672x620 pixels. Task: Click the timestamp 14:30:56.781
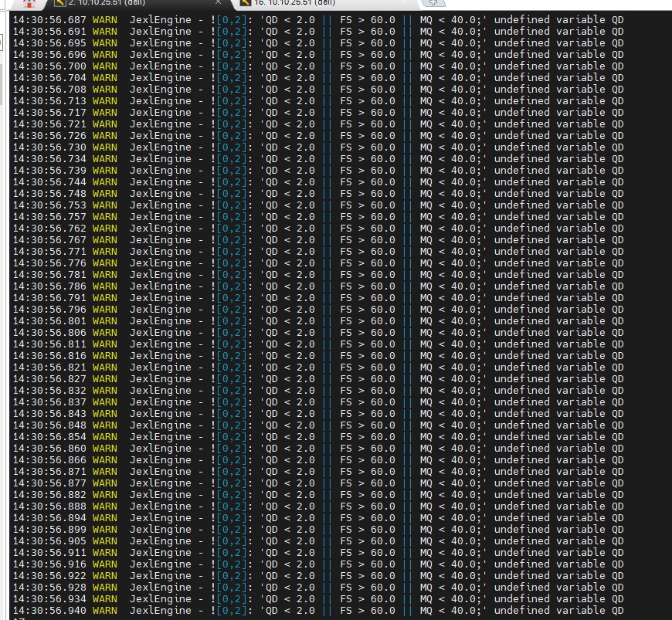click(x=49, y=274)
